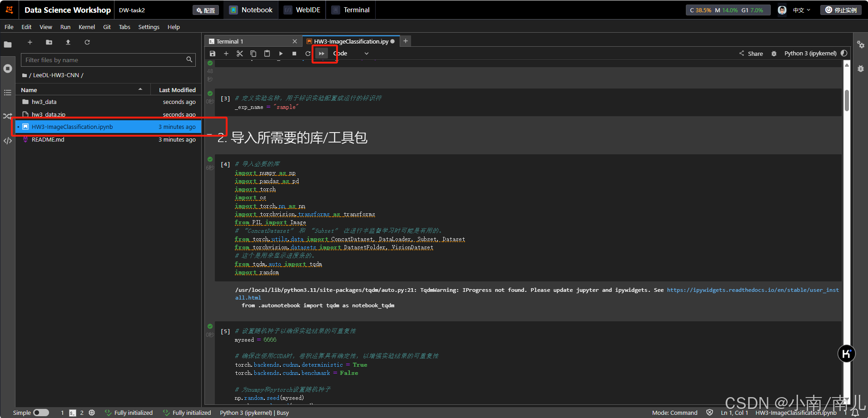Select the hw3_data.zip file
Image resolution: width=868 pixels, height=418 pixels.
pyautogui.click(x=108, y=114)
